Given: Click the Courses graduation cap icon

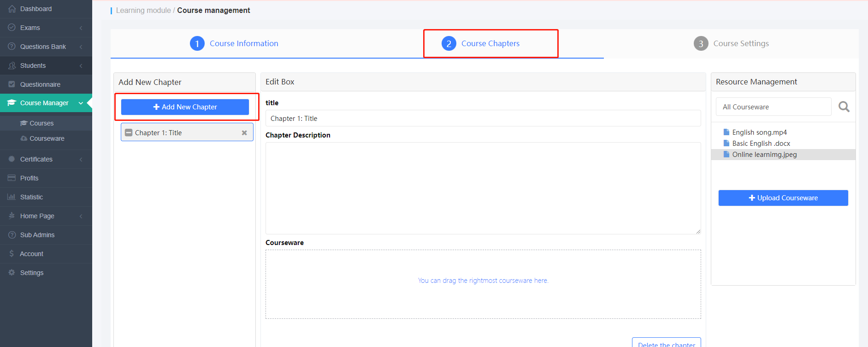Looking at the screenshot, I should pyautogui.click(x=24, y=123).
